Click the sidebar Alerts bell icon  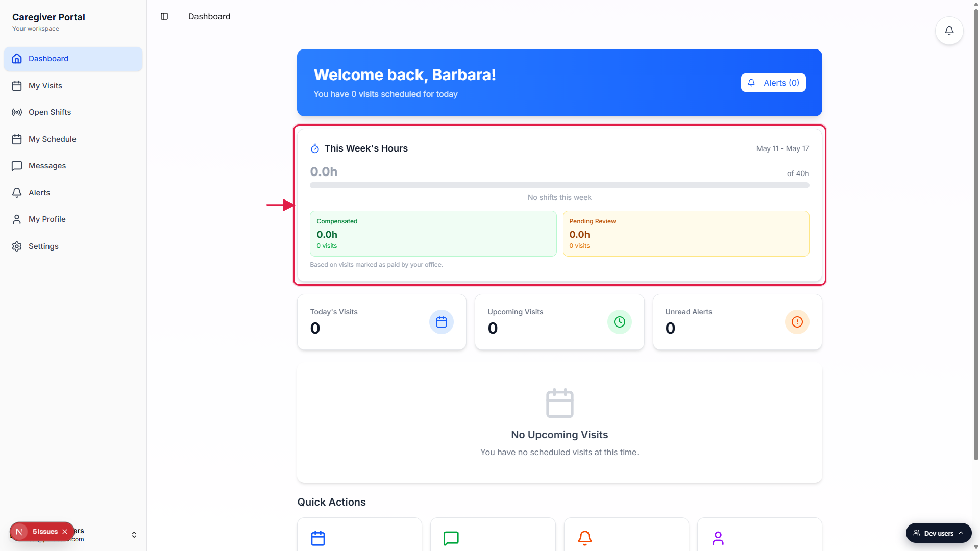17,193
